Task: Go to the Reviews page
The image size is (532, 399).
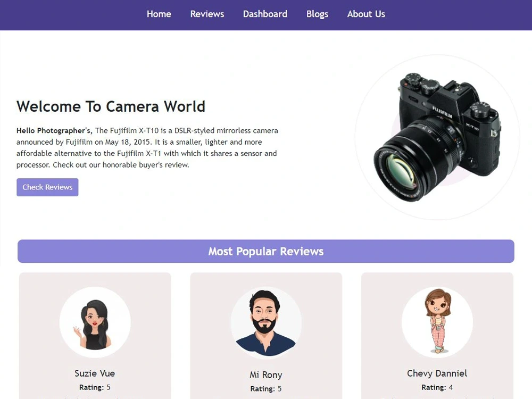Action: tap(207, 14)
